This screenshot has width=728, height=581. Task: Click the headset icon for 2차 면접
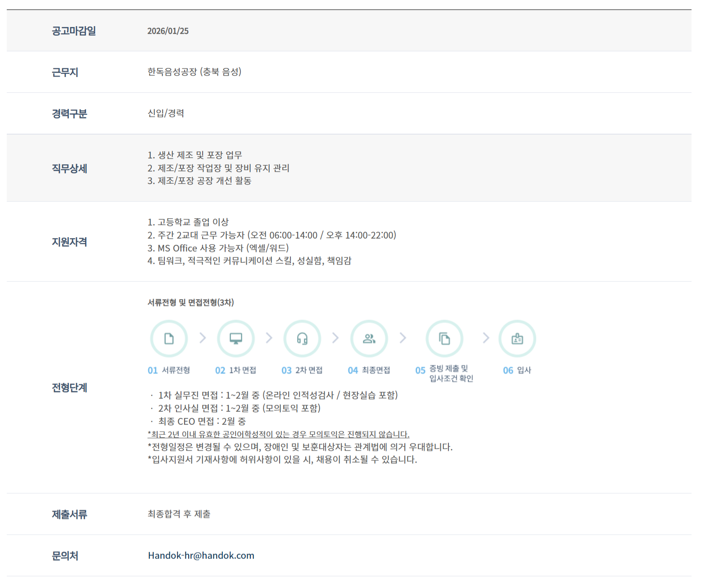[302, 338]
